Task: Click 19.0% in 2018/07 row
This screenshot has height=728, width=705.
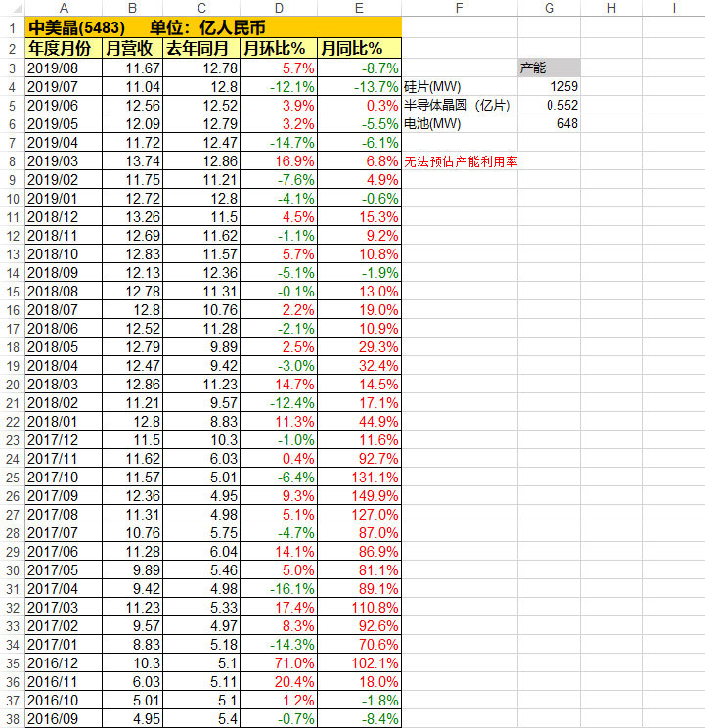Action: click(359, 309)
